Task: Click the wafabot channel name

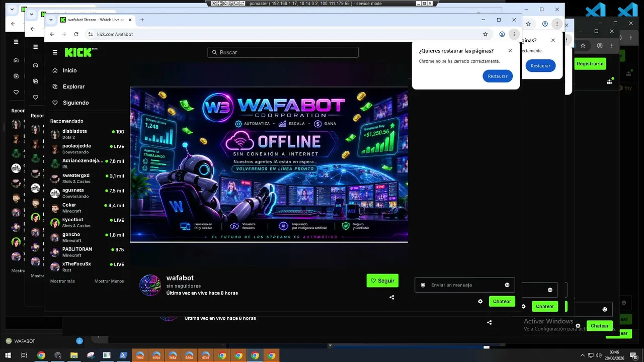Action: (x=180, y=278)
